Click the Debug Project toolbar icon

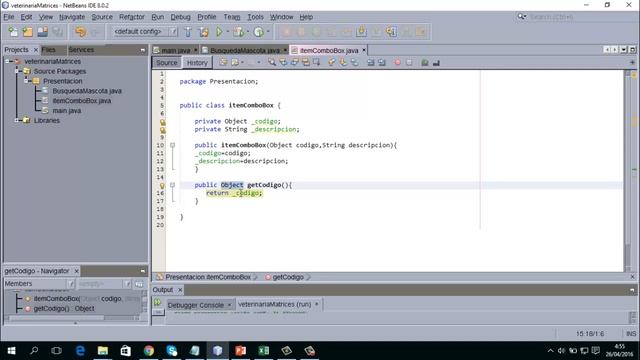pyautogui.click(x=239, y=31)
